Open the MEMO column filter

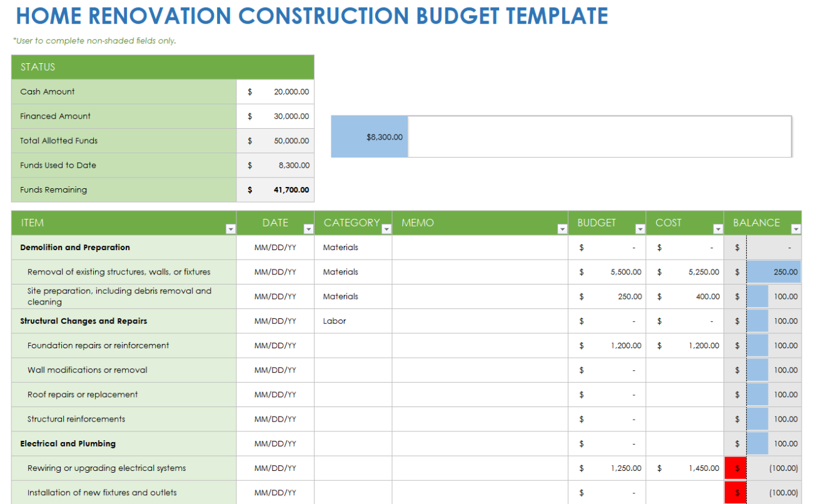[561, 229]
